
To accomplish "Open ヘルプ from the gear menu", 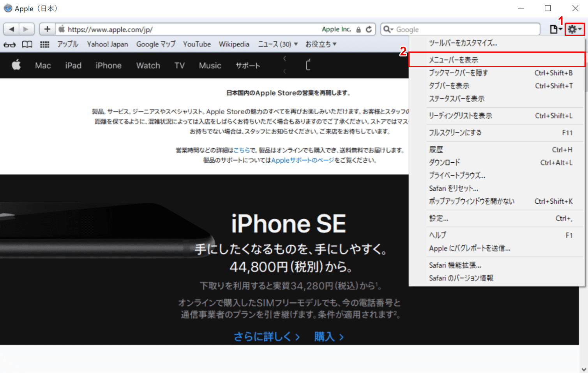I will click(497, 235).
